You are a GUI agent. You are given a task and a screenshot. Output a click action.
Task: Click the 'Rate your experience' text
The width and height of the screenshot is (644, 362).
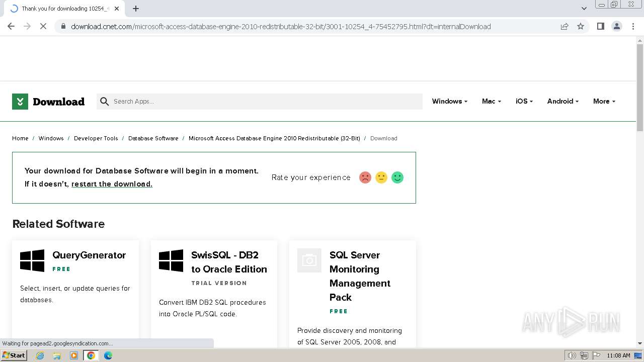pos(311,177)
